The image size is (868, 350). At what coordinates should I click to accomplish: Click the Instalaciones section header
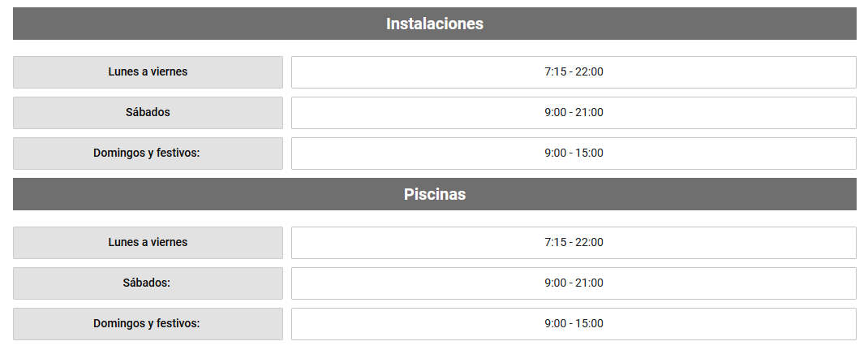pyautogui.click(x=435, y=24)
